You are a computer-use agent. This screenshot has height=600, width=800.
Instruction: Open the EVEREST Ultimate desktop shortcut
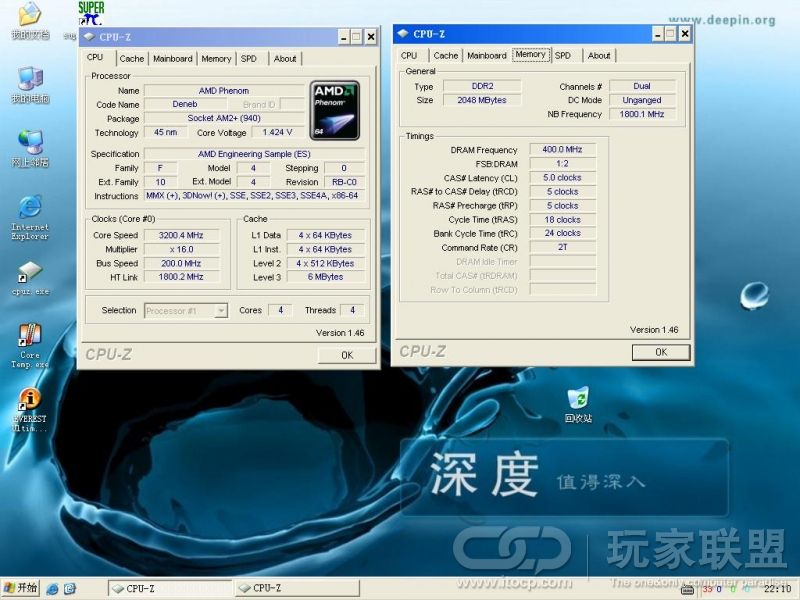point(30,410)
